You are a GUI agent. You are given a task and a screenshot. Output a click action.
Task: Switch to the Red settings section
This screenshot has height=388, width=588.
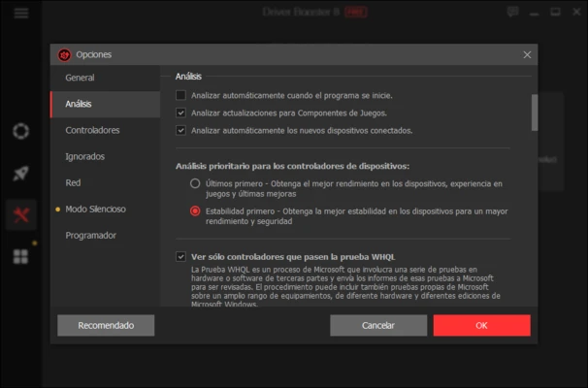click(x=105, y=182)
